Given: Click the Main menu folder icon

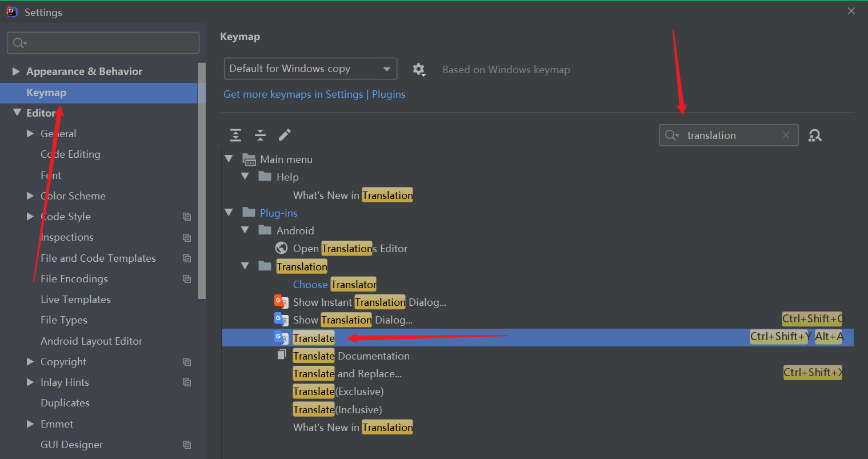Looking at the screenshot, I should click(x=249, y=159).
